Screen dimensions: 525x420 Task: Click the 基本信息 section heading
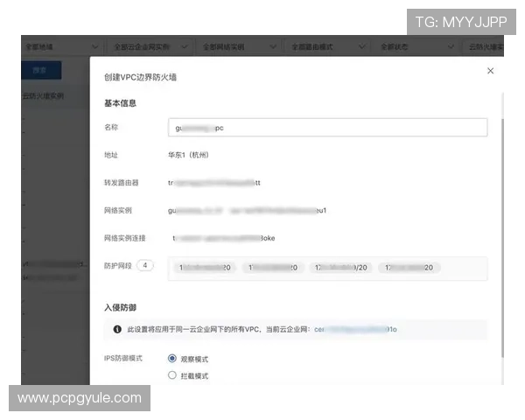[120, 103]
